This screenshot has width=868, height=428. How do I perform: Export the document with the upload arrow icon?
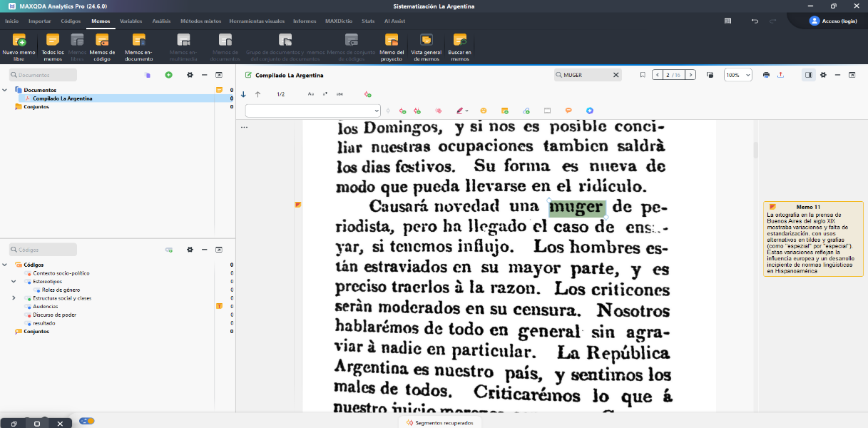pyautogui.click(x=780, y=75)
